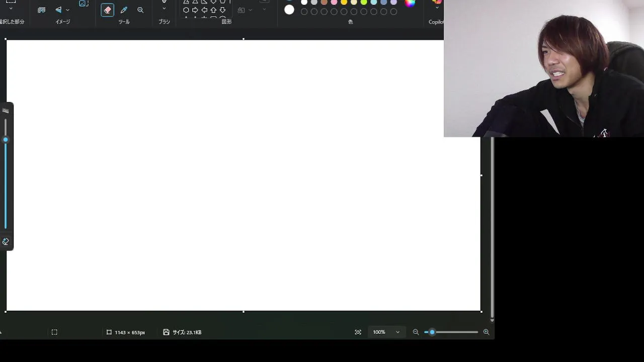Click the Fit to window icon
Viewport: 644px width, 362px height.
(x=358, y=332)
